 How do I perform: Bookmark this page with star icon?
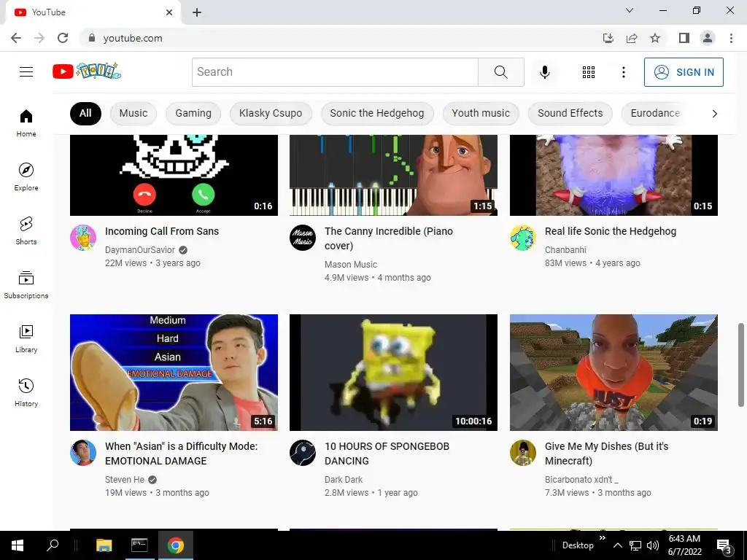point(655,38)
